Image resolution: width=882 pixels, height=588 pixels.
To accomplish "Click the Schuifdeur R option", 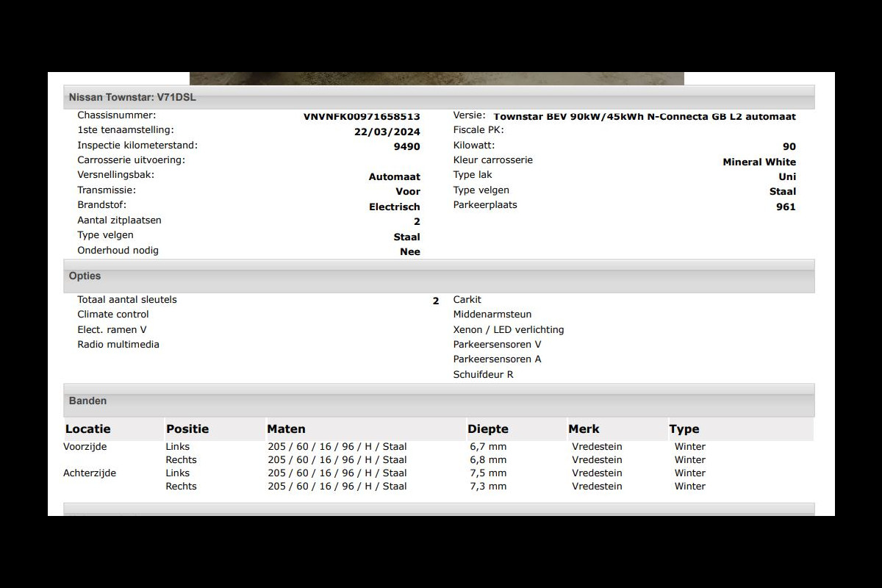I will tap(483, 375).
